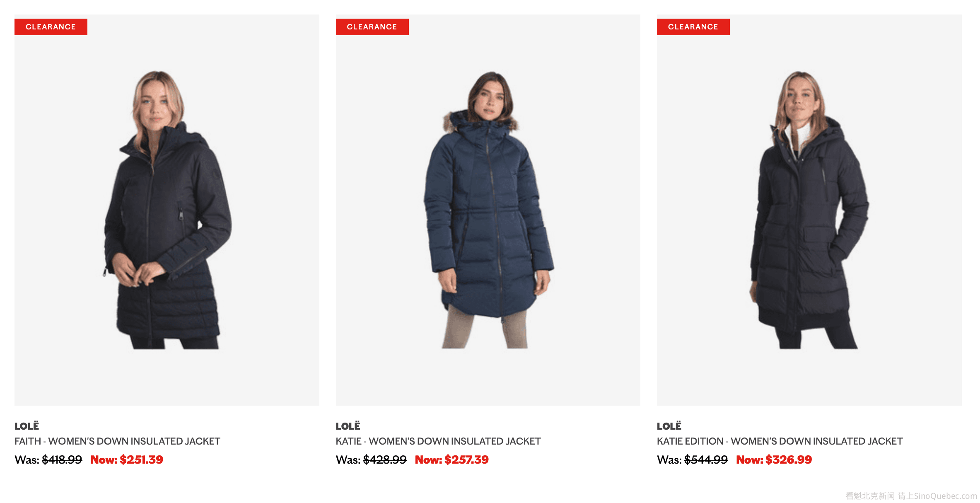Click the crossed-out $428.99 original price
The image size is (980, 503).
pos(385,459)
